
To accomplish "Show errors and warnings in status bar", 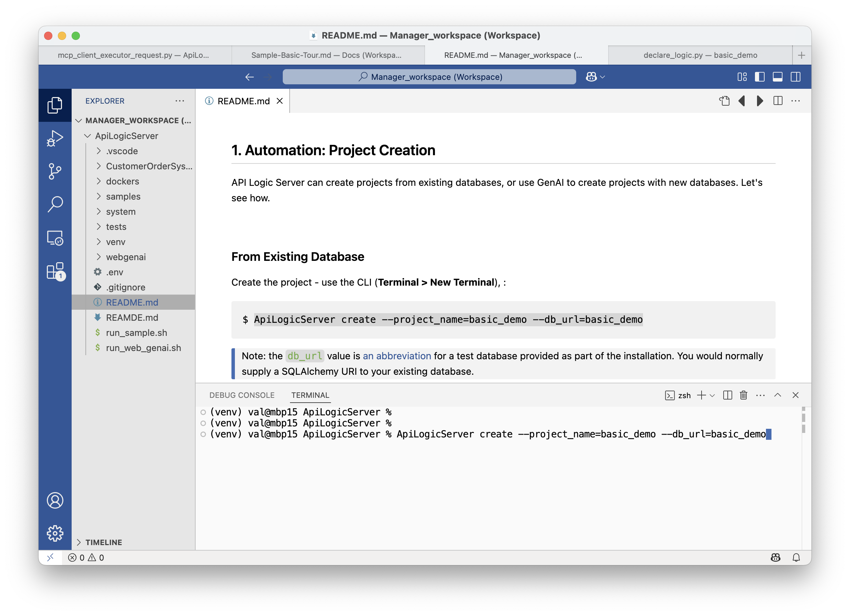I will 86,557.
